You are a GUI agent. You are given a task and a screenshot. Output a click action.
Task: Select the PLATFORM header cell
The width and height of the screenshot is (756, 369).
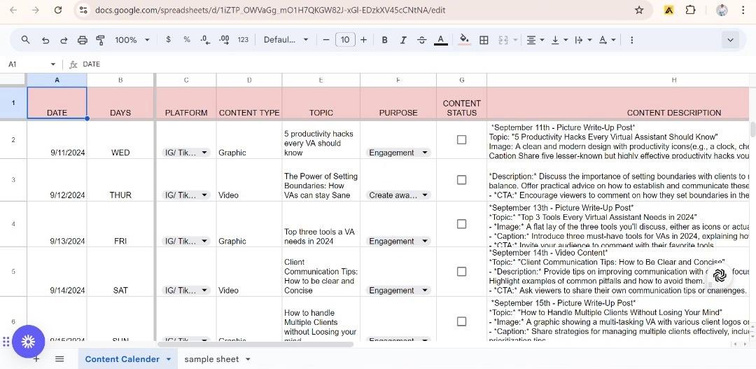pos(186,104)
